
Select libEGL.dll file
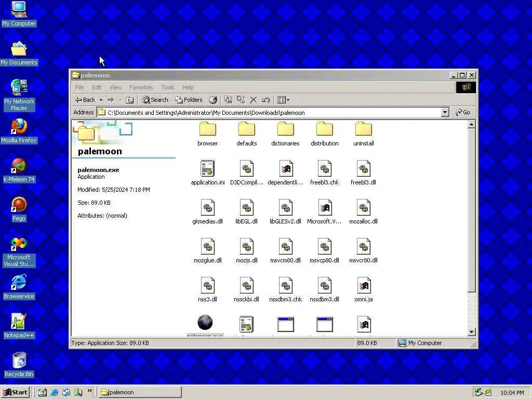(246, 212)
